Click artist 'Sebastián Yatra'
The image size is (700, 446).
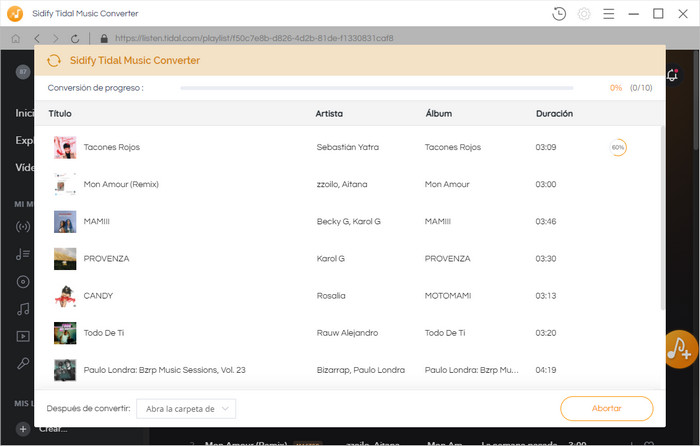pyautogui.click(x=348, y=147)
